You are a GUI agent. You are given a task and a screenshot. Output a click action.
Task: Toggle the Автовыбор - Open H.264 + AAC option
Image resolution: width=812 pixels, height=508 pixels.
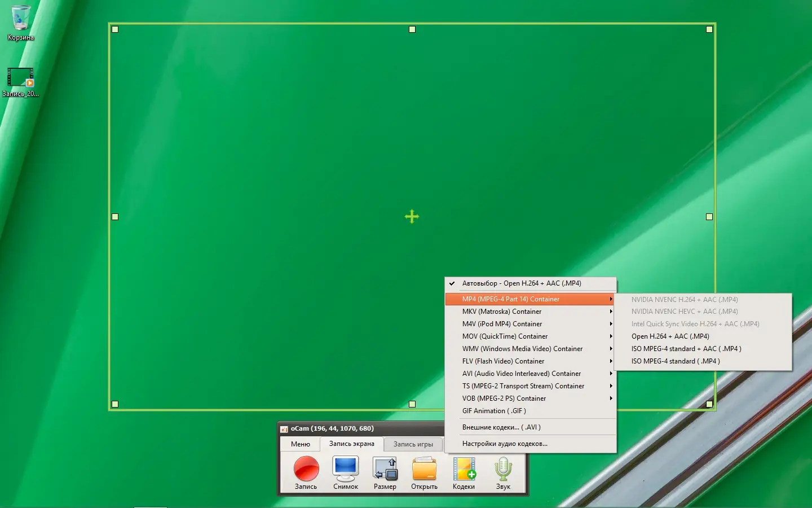(x=531, y=283)
